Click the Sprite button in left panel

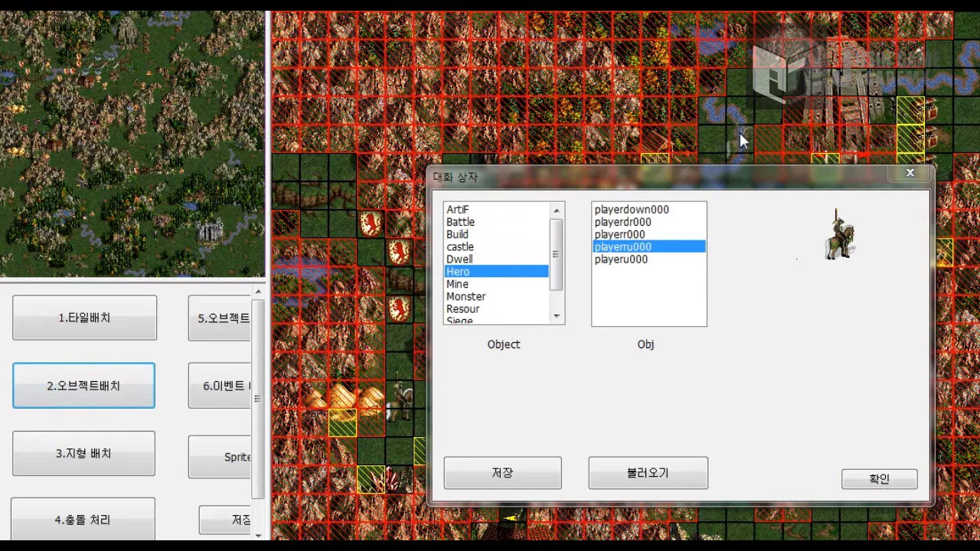(220, 457)
